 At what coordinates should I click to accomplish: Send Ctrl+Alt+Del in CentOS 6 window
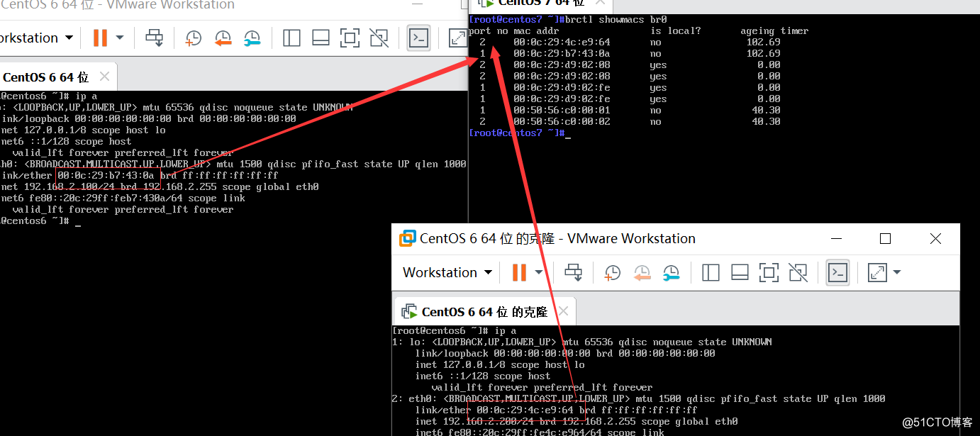pos(154,38)
